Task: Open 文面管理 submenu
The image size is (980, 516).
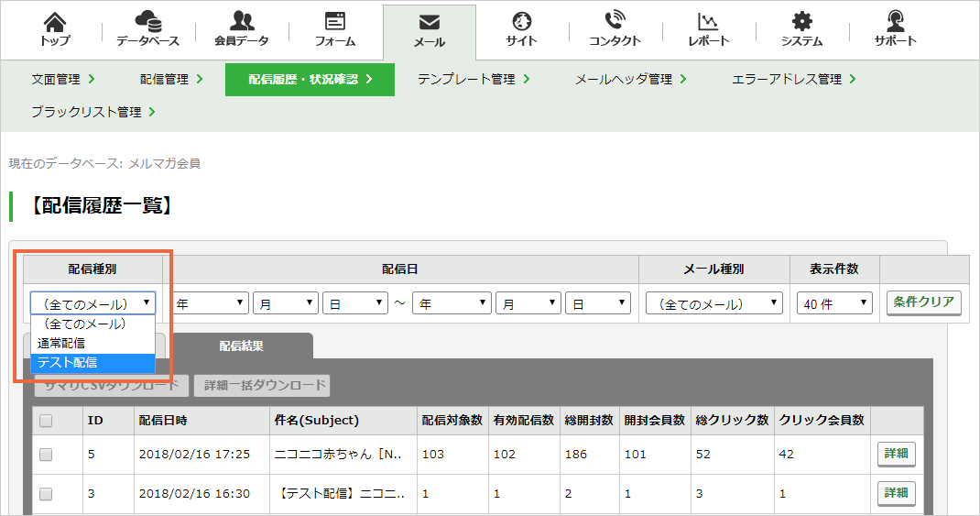Action: point(63,80)
